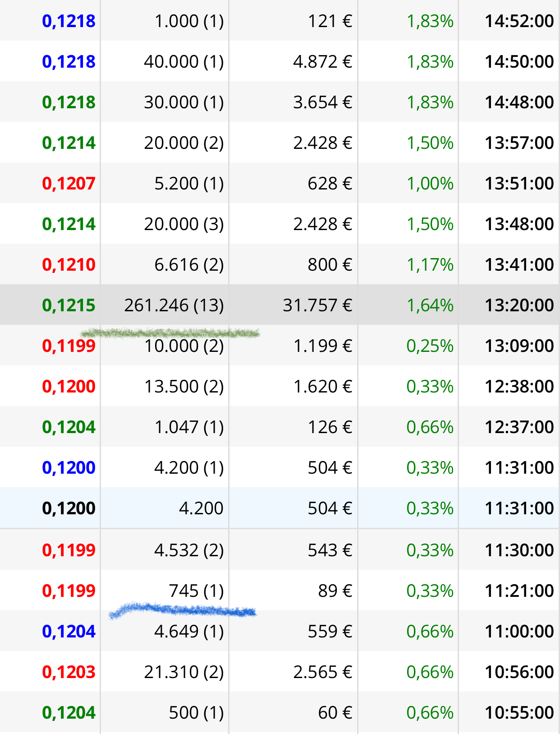Click the green underline annotation mark
The image size is (560, 734).
tap(170, 333)
